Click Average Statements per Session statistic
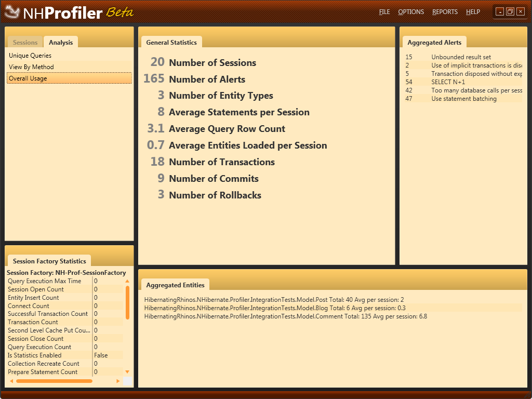This screenshot has width=532, height=399. point(233,112)
